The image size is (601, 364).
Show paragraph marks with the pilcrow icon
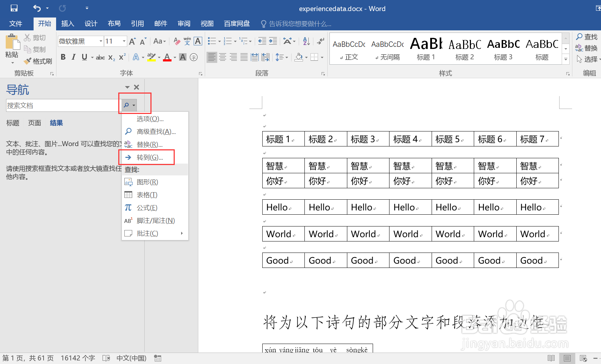tap(321, 41)
